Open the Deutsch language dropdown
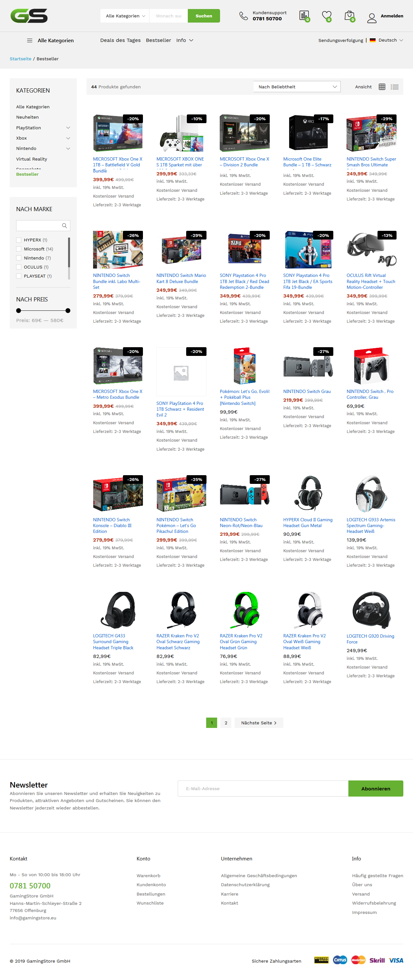The height and width of the screenshot is (980, 413). pos(386,40)
